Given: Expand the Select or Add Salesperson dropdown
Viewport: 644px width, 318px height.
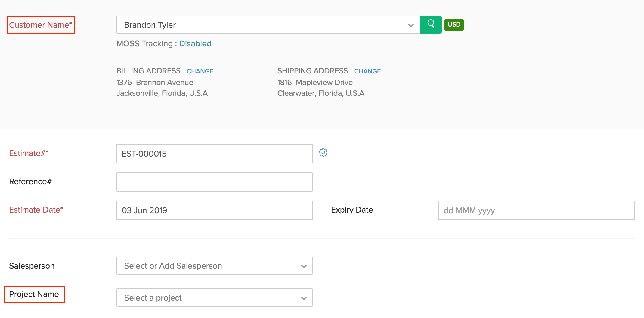Looking at the screenshot, I should pos(214,266).
